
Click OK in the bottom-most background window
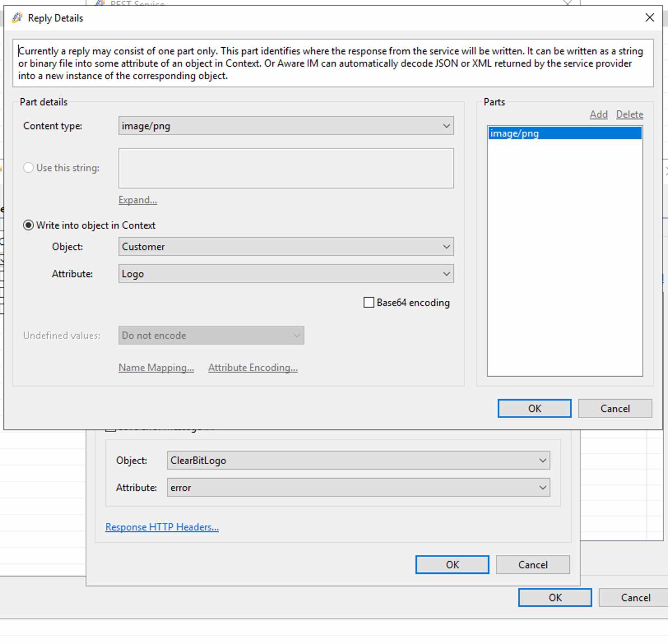(555, 598)
